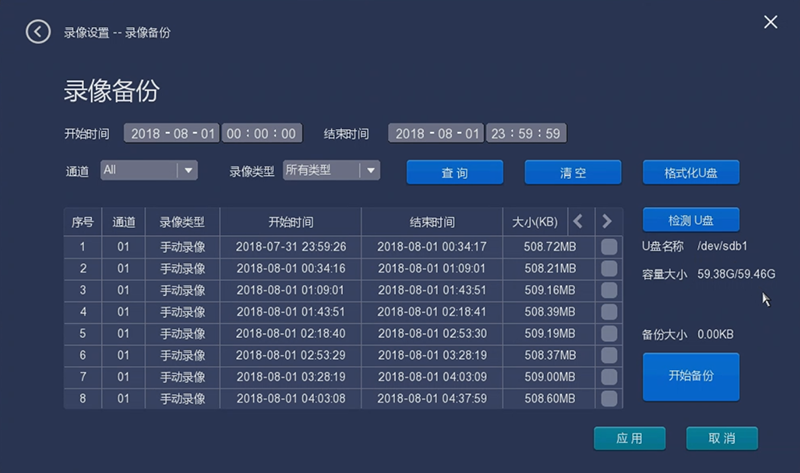The width and height of the screenshot is (800, 473).
Task: Click the 应用 apply button
Action: [629, 438]
